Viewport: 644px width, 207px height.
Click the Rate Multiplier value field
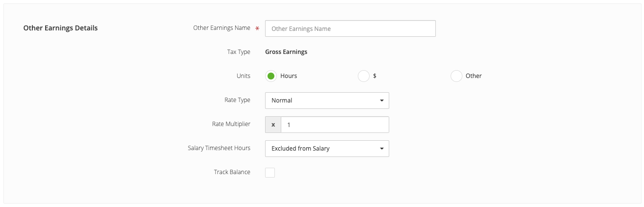(335, 125)
